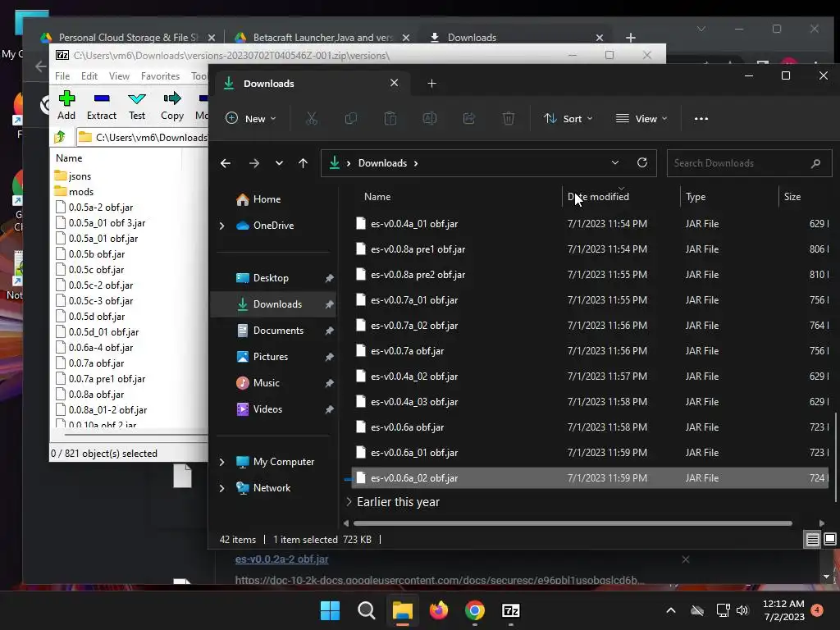Image resolution: width=840 pixels, height=630 pixels.
Task: Open the Sort dropdown
Action: [x=568, y=118]
